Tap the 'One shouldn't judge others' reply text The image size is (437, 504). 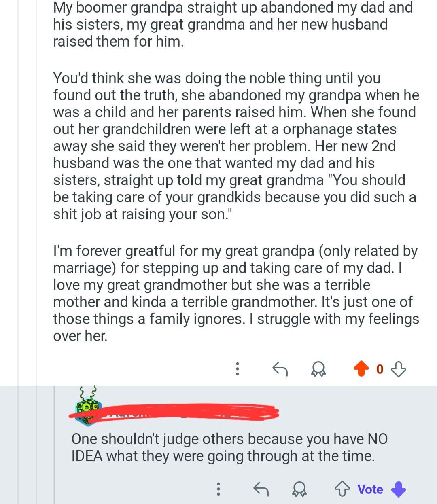click(x=229, y=447)
